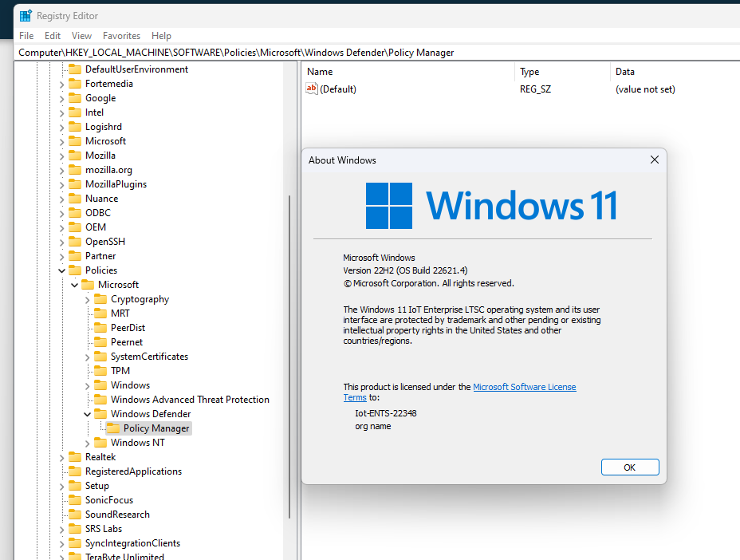Image resolution: width=740 pixels, height=560 pixels.
Task: Select the OpenSSH folder icon
Action: pos(75,241)
